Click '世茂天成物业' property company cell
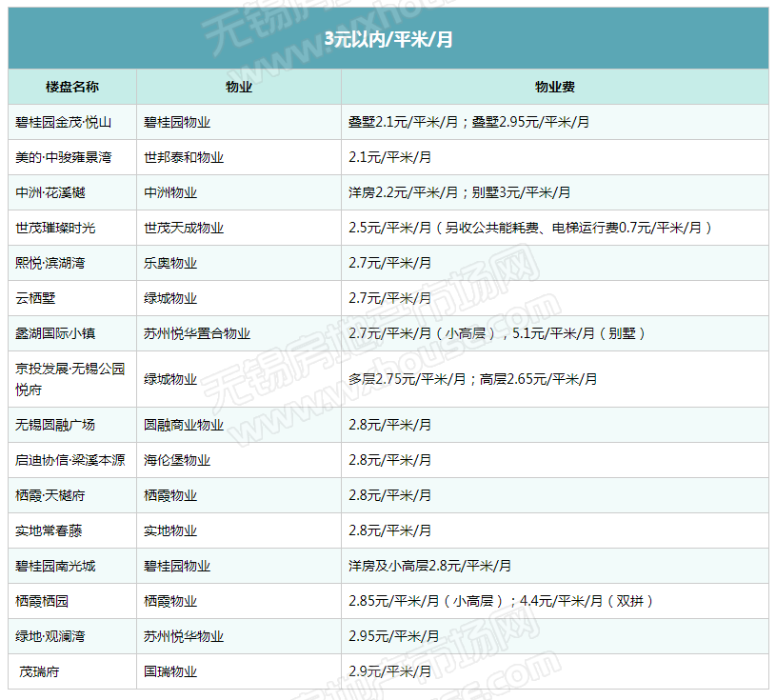This screenshot has width=776, height=700. coord(239,228)
